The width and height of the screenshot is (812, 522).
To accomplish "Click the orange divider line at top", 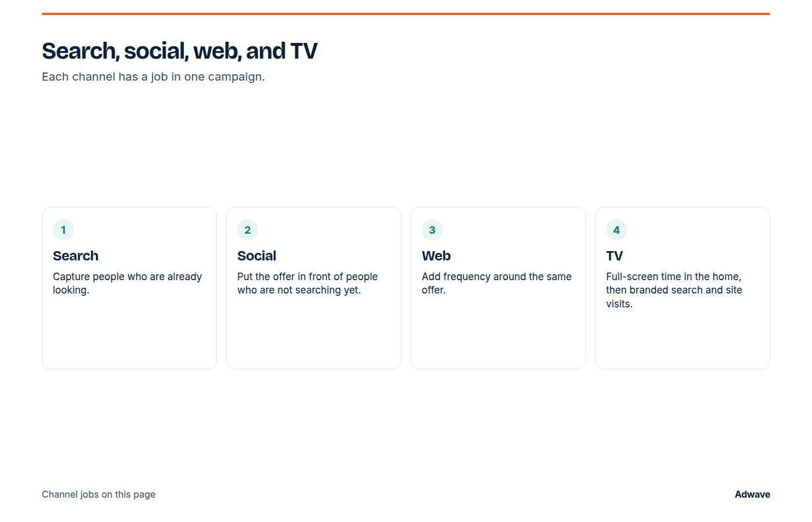I will point(406,13).
